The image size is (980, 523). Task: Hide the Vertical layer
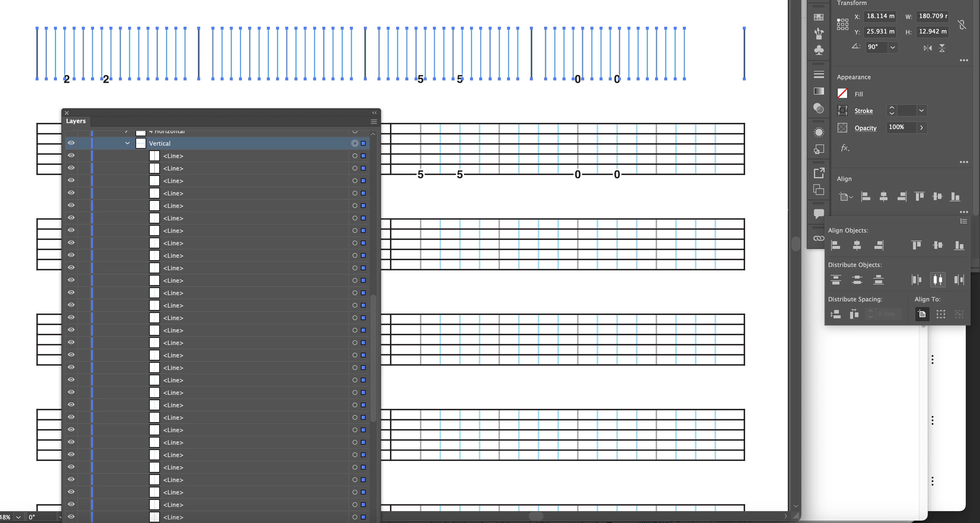coord(71,143)
